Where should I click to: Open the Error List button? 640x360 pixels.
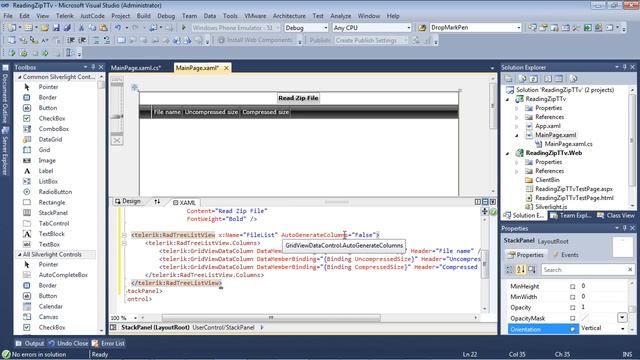[109, 344]
